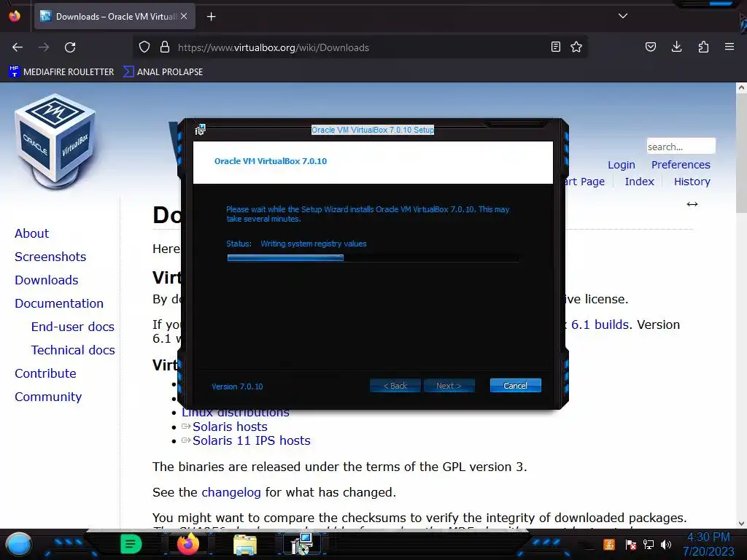
Task: Click the page vertical scrollbar thumb
Action: (741, 155)
